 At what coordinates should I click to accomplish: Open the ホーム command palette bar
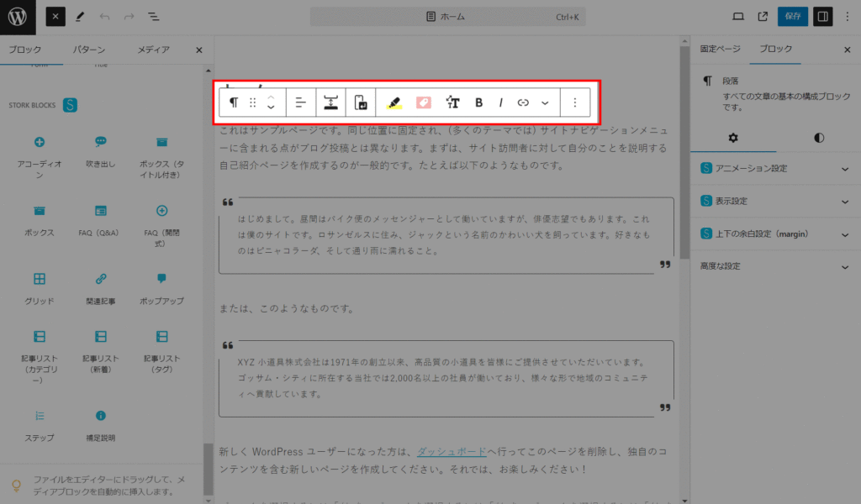tap(447, 17)
